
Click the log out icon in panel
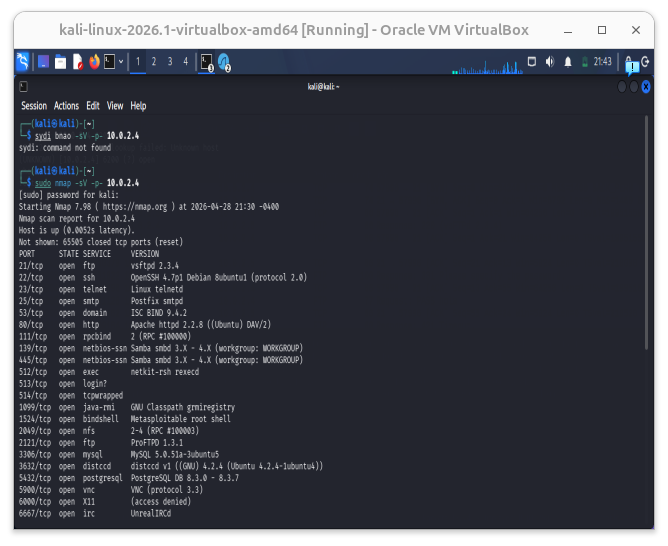645,62
